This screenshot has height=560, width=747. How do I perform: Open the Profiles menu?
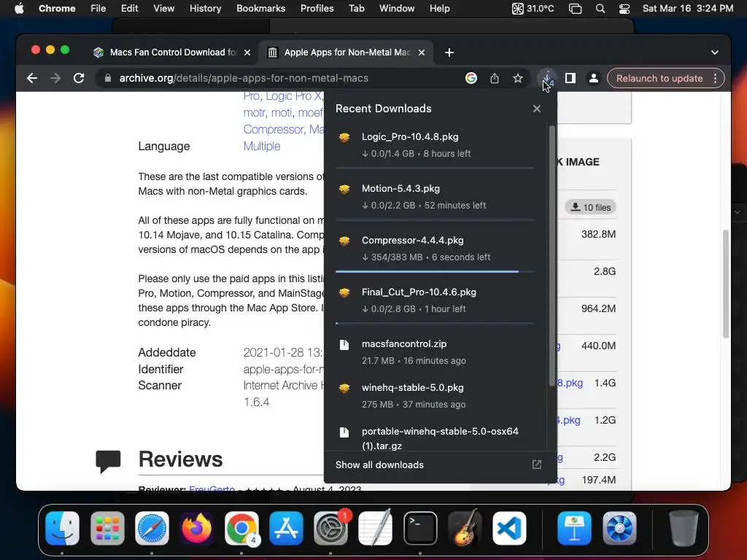tap(317, 9)
